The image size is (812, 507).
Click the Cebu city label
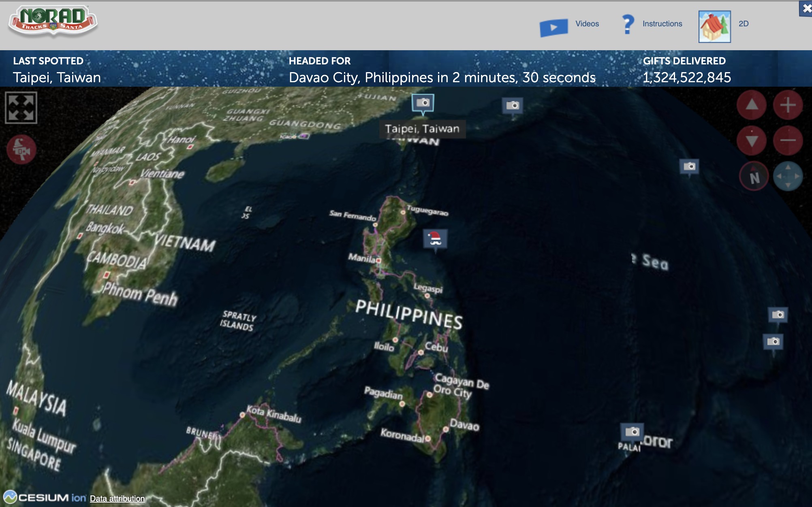click(436, 347)
